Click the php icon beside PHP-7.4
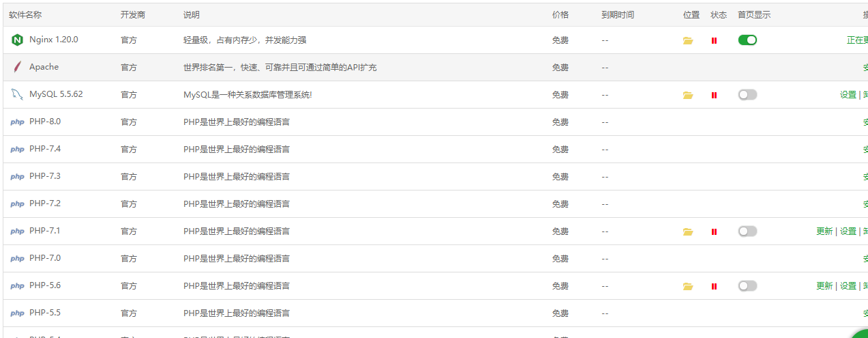 pos(17,150)
